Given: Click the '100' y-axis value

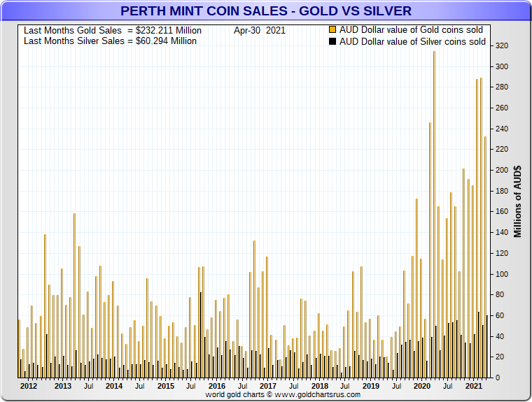Looking at the screenshot, I should pos(502,274).
